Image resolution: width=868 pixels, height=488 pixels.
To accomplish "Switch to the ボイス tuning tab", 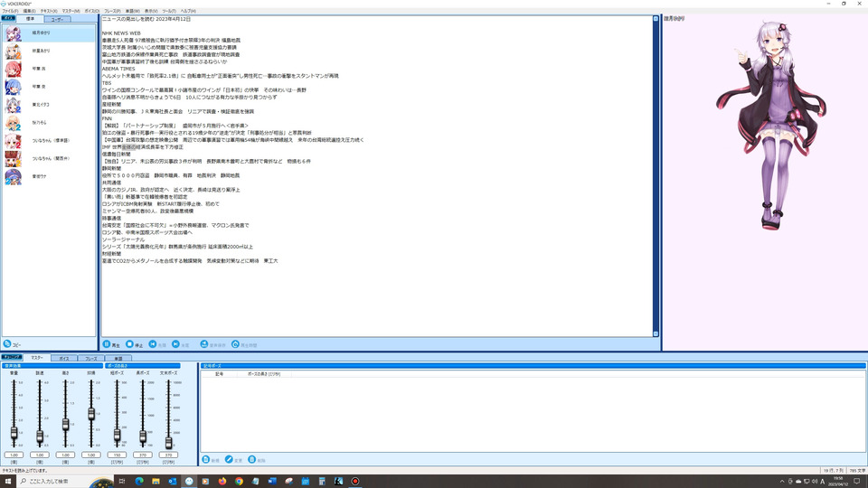I will (64, 359).
